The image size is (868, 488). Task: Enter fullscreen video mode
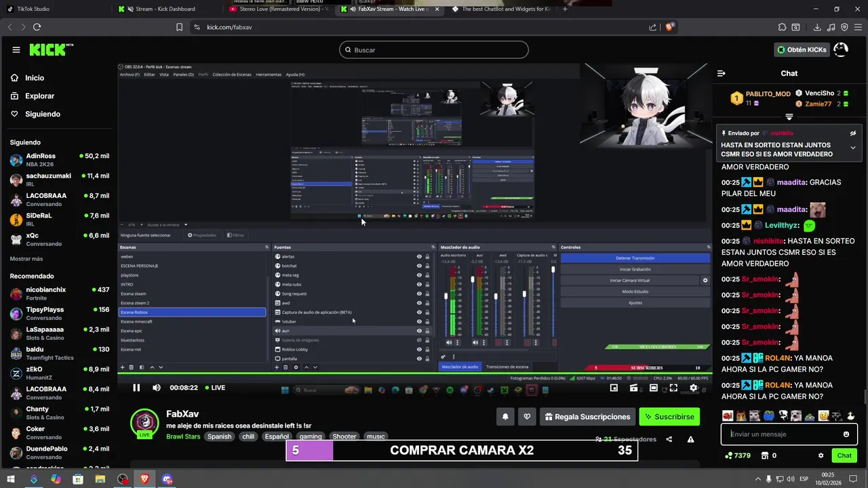click(x=673, y=388)
